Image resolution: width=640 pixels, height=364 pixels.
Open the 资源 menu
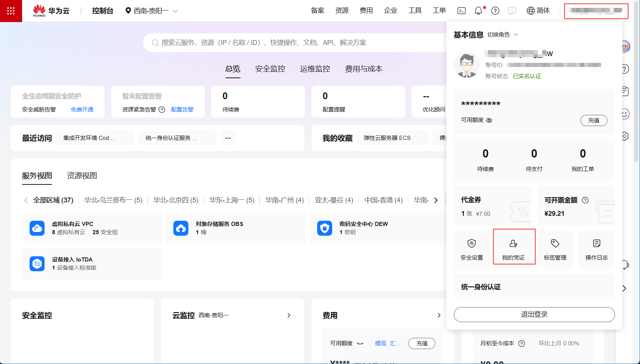click(342, 11)
